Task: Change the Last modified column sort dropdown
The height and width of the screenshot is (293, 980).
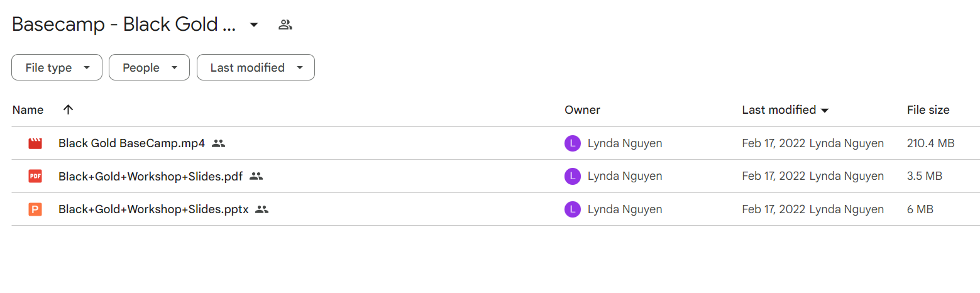Action: pyautogui.click(x=825, y=111)
